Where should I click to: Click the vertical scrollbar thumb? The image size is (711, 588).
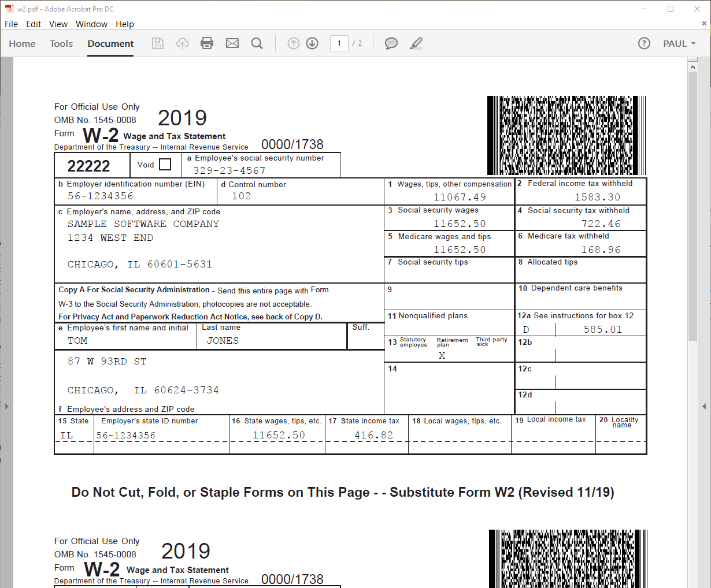coord(693,206)
